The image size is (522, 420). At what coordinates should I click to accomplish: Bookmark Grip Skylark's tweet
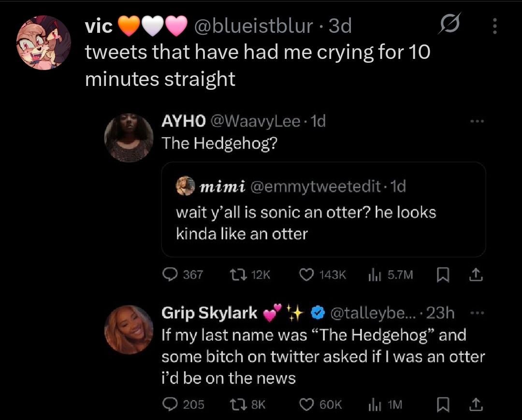pyautogui.click(x=443, y=405)
